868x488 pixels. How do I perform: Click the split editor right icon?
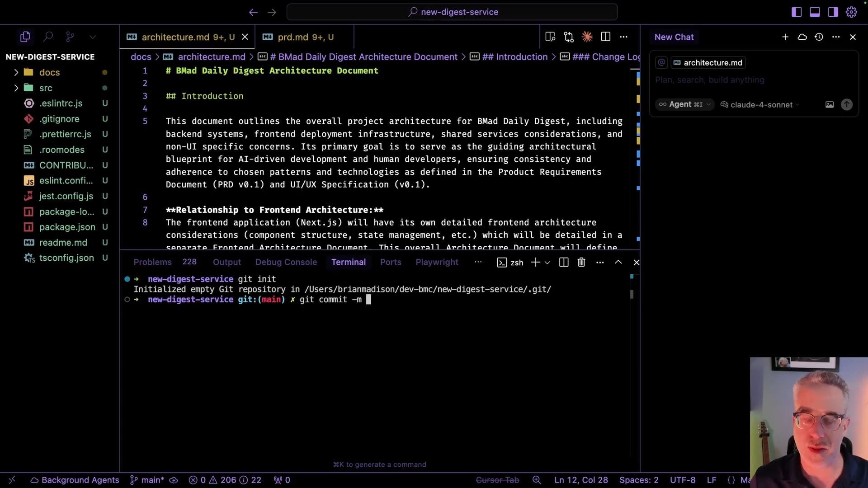[605, 37]
